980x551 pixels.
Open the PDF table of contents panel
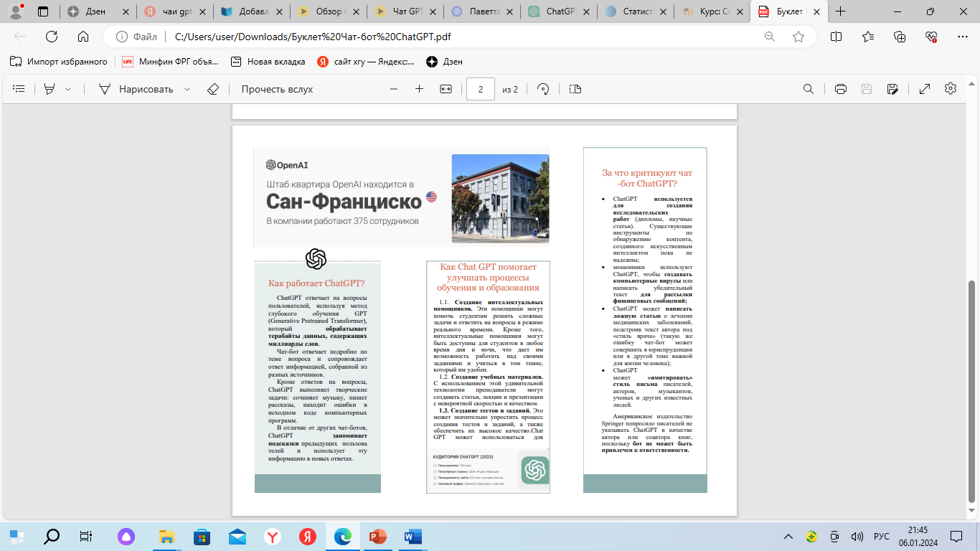click(19, 89)
